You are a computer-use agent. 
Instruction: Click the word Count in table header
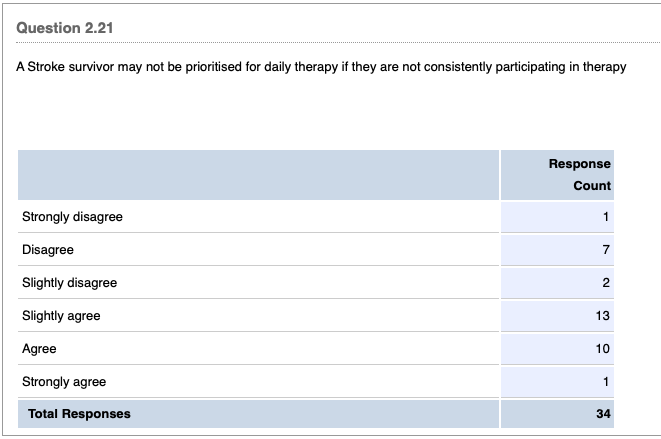click(592, 186)
